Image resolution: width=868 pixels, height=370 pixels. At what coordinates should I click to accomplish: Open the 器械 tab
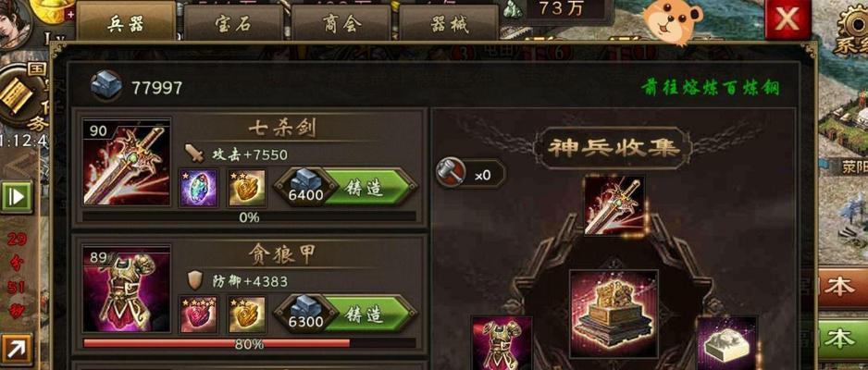click(x=449, y=24)
